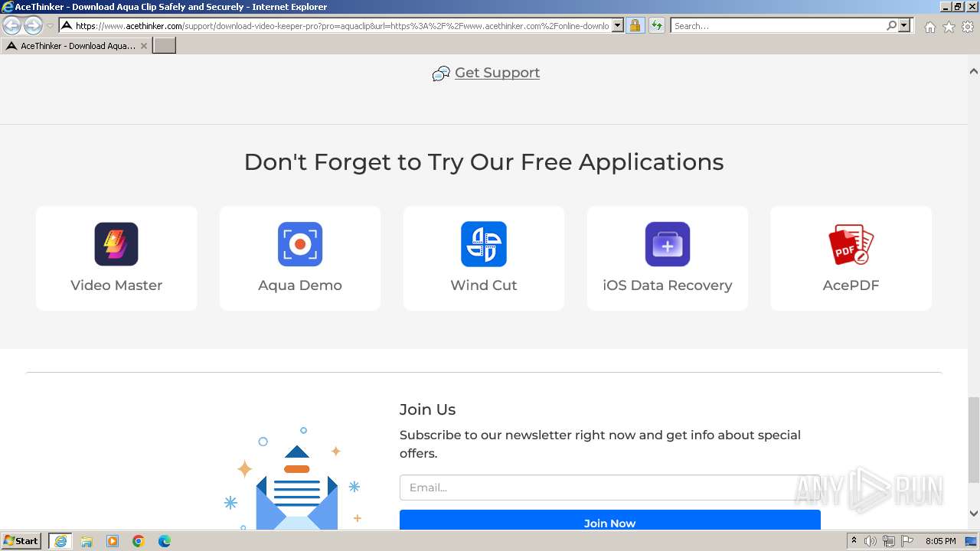The width and height of the screenshot is (980, 551).
Task: Click the taskbar clock showing 8:05 PM
Action: point(940,541)
